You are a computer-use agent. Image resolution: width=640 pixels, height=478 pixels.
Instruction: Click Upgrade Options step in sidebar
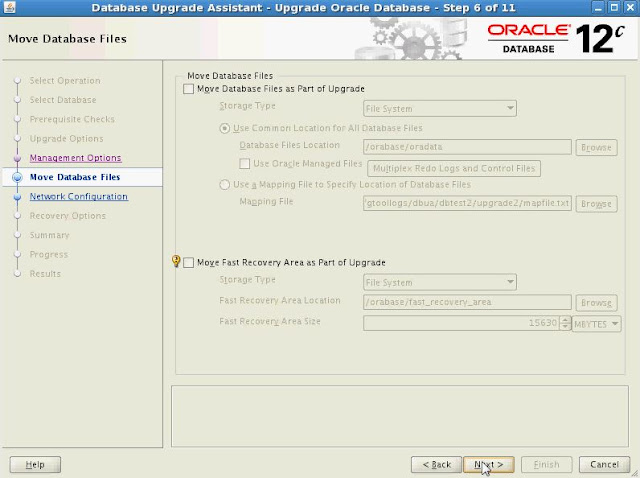click(x=66, y=139)
